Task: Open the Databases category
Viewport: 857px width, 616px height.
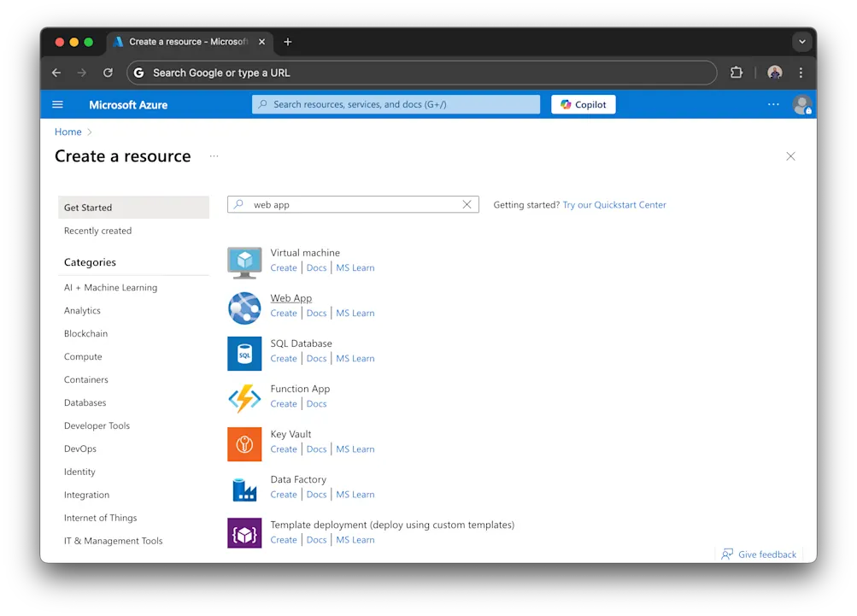Action: 84,402
